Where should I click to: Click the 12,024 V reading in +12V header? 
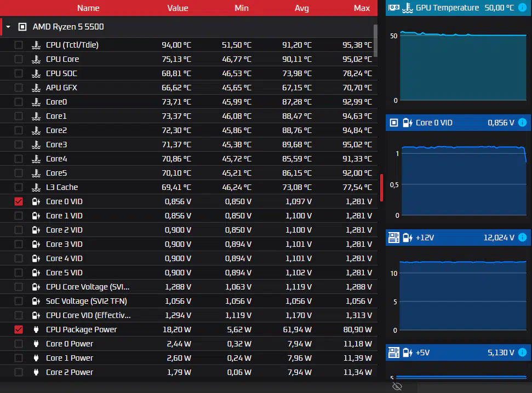[499, 238]
